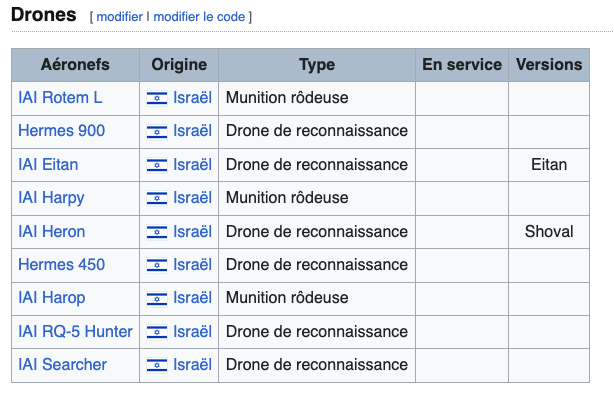Open the IAI Rotem L article link
This screenshot has height=398, width=614.
60,98
